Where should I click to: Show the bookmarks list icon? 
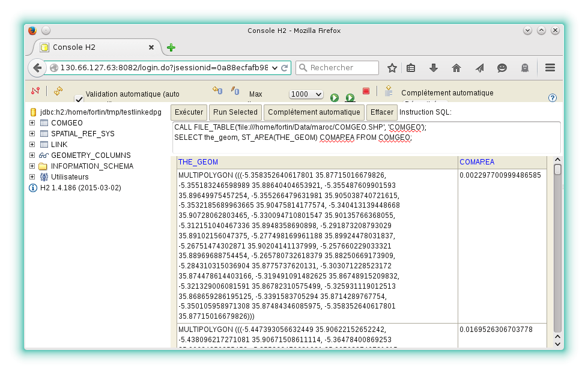click(411, 68)
